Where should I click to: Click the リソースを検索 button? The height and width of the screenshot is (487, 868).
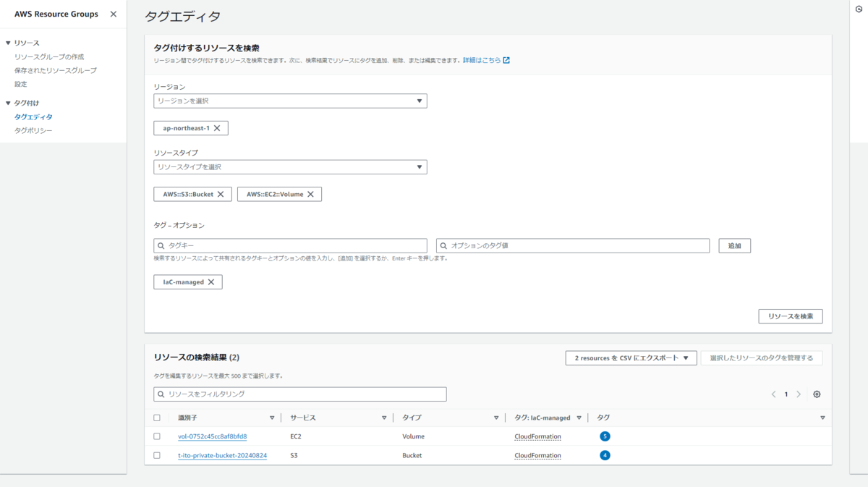tap(790, 316)
